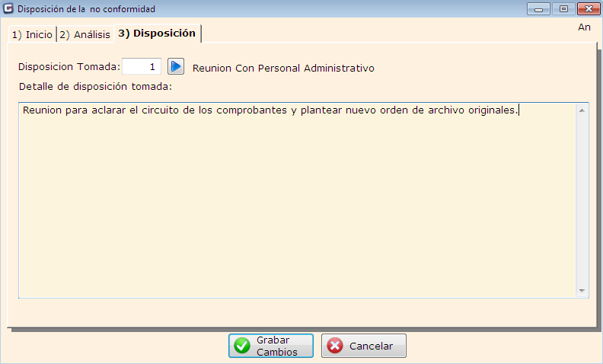Click the text area scrollbar track
This screenshot has width=603, height=364.
coord(582,198)
